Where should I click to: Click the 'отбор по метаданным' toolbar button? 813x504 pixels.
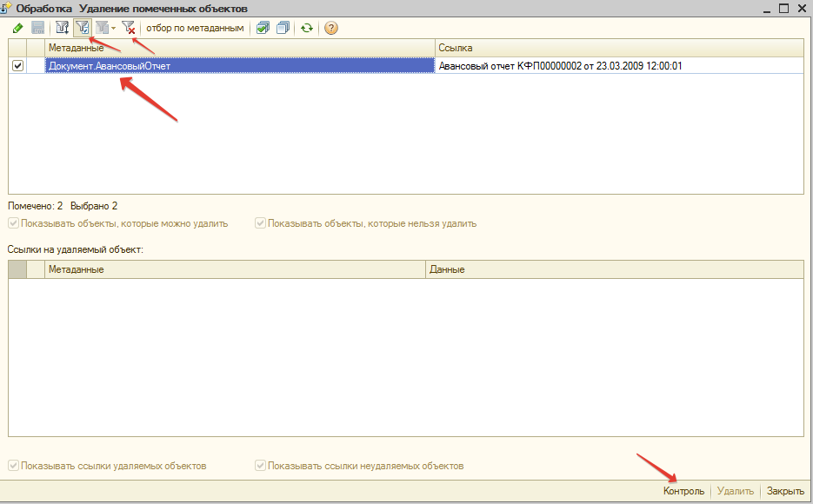195,28
